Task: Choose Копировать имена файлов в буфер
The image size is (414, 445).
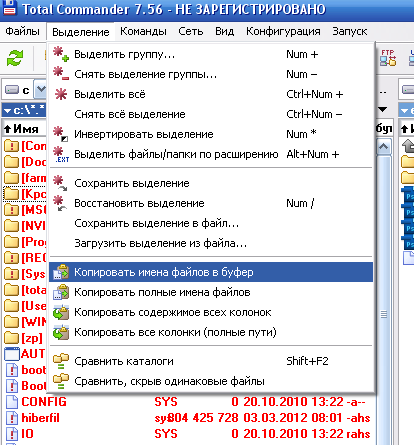Action: click(x=211, y=272)
